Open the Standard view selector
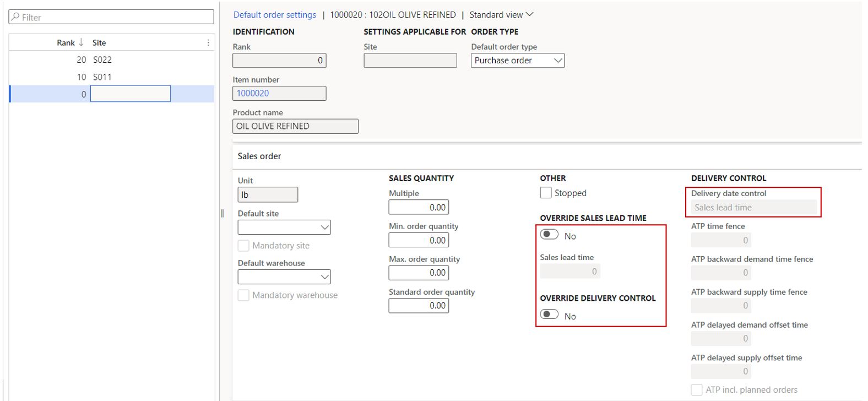868x401 pixels. pos(501,15)
